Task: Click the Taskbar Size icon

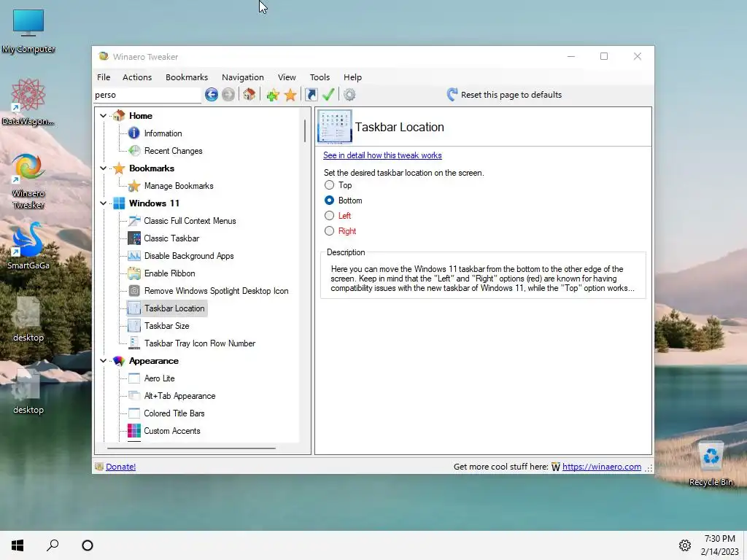Action: (134, 326)
